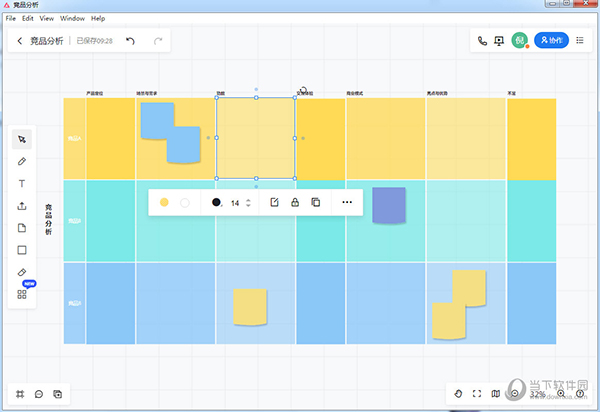Adjust font size 14 stepper arrows

(248, 202)
